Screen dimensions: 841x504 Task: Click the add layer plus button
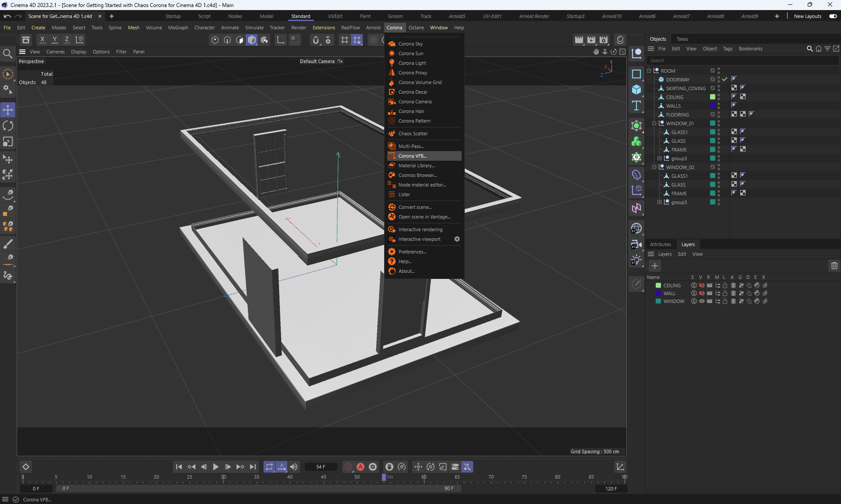pyautogui.click(x=654, y=266)
